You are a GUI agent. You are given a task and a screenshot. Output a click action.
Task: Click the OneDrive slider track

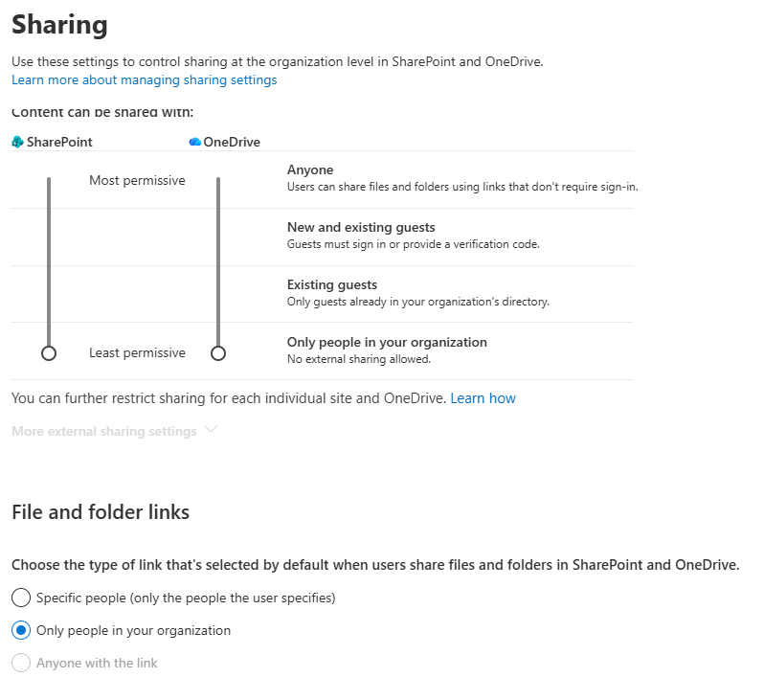(218, 259)
